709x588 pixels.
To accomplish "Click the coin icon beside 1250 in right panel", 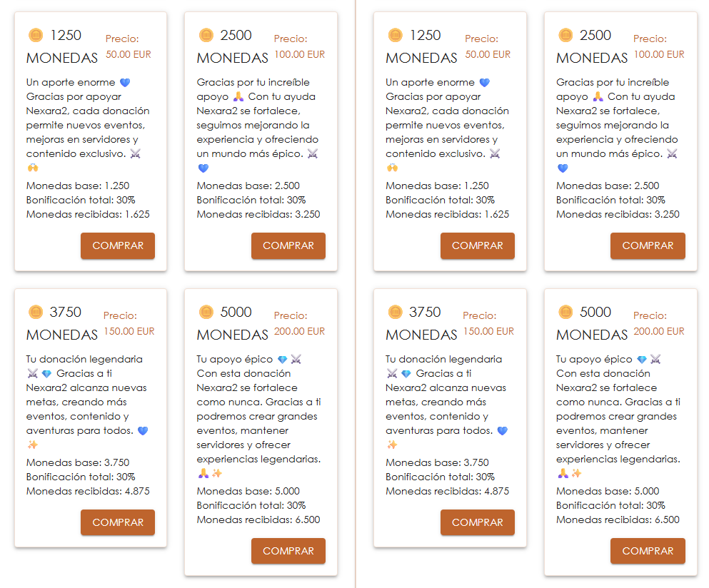I will [396, 35].
